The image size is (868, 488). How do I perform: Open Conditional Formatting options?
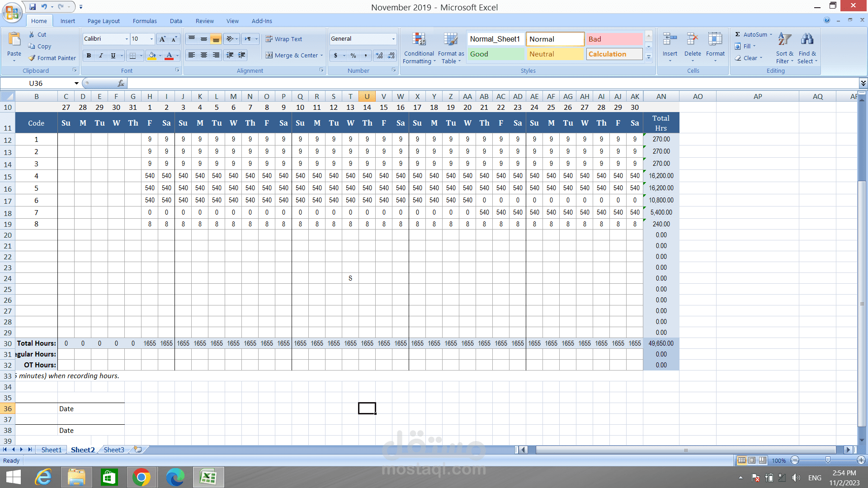[x=419, y=48]
